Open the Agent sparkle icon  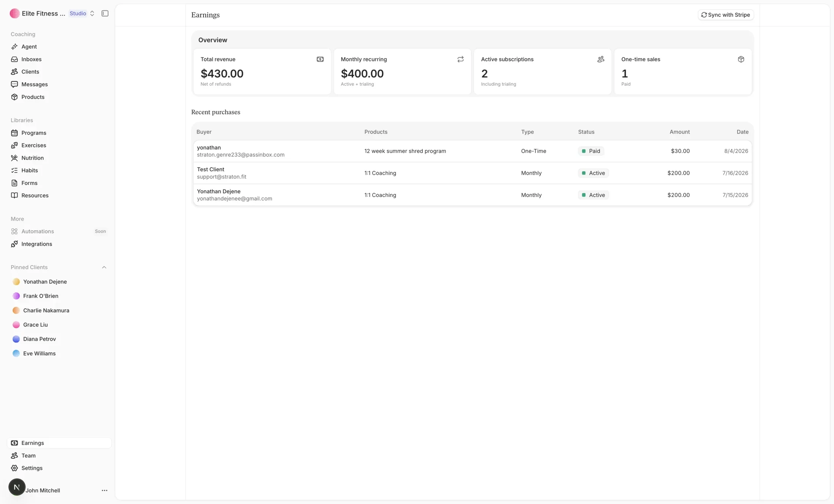[x=14, y=47]
